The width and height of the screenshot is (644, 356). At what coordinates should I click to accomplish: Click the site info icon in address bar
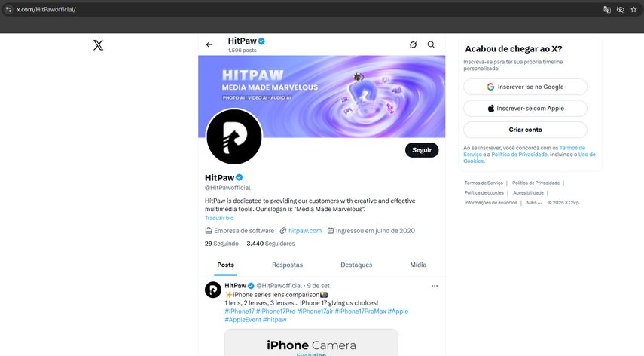(x=8, y=10)
